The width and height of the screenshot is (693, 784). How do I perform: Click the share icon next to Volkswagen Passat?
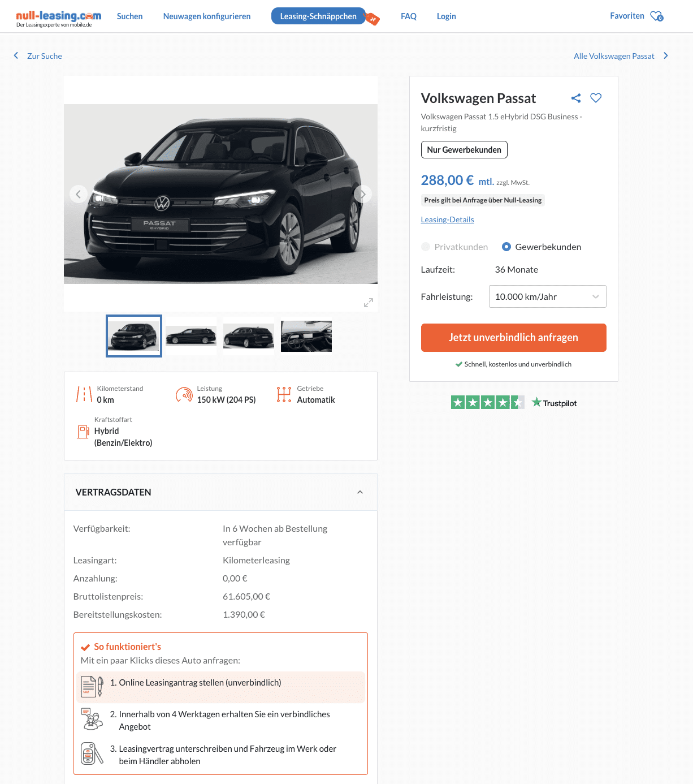pos(576,98)
